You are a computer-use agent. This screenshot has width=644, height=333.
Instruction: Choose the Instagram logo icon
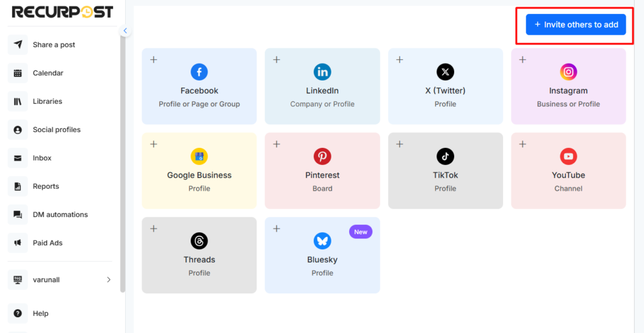(x=569, y=72)
